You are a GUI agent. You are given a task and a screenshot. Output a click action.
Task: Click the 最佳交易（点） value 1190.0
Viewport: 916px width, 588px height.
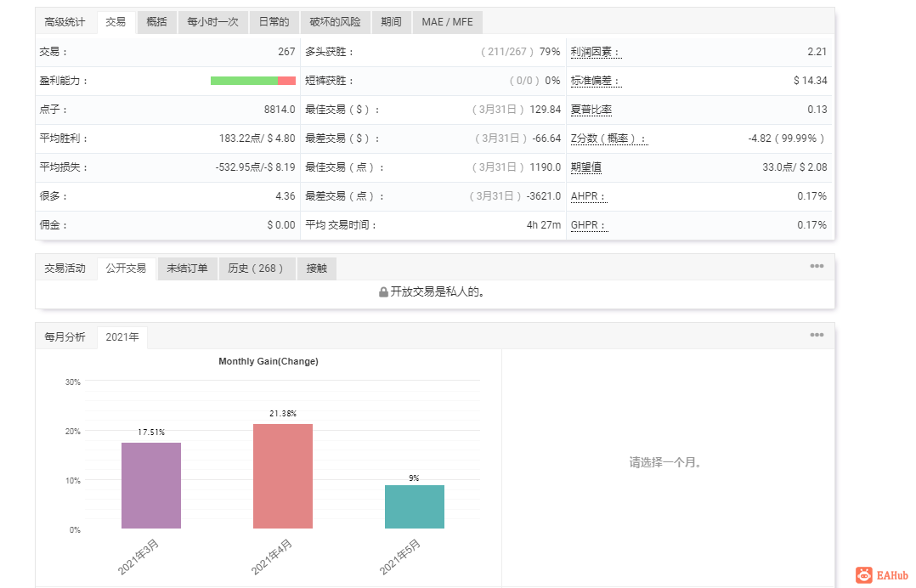point(545,167)
